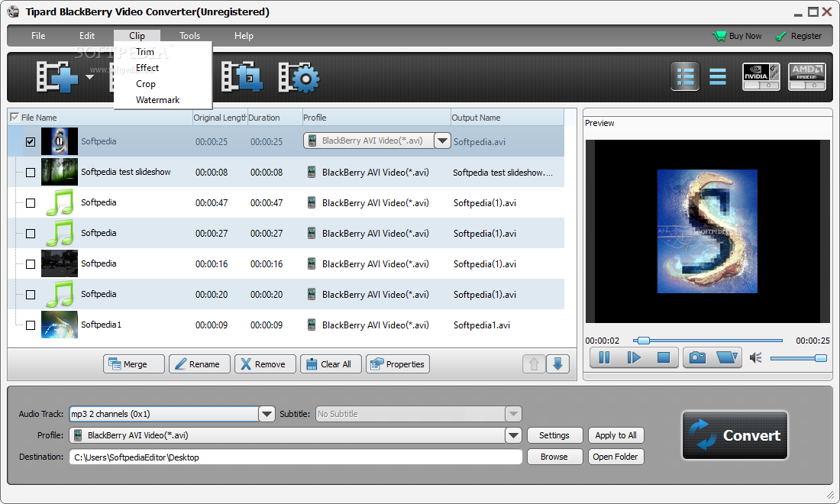Expand the first row's profile dropdown arrow
Image resolution: width=840 pixels, height=504 pixels.
pos(442,141)
